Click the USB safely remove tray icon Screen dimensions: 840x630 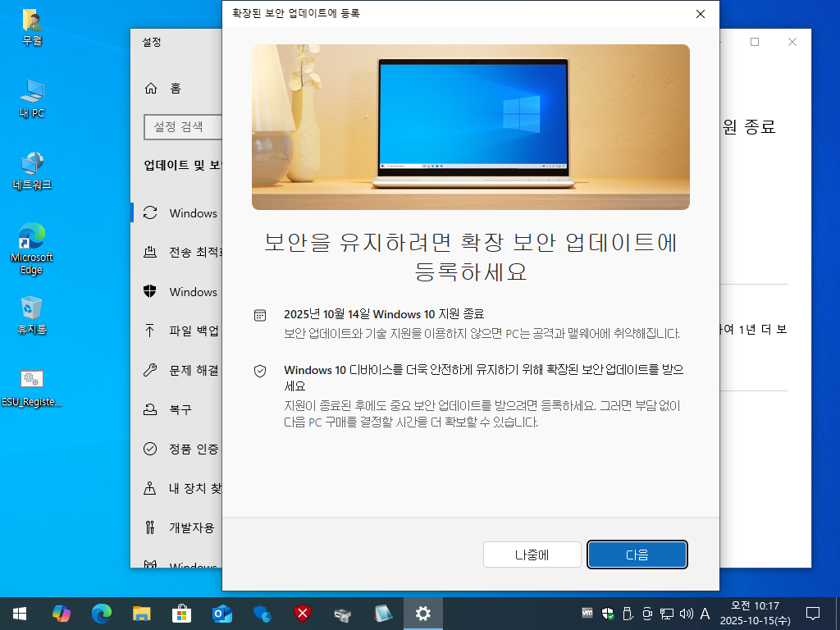[x=628, y=614]
